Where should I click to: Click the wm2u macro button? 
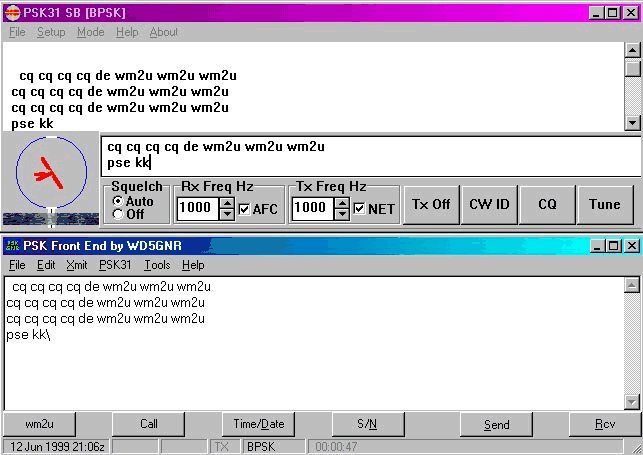39,424
